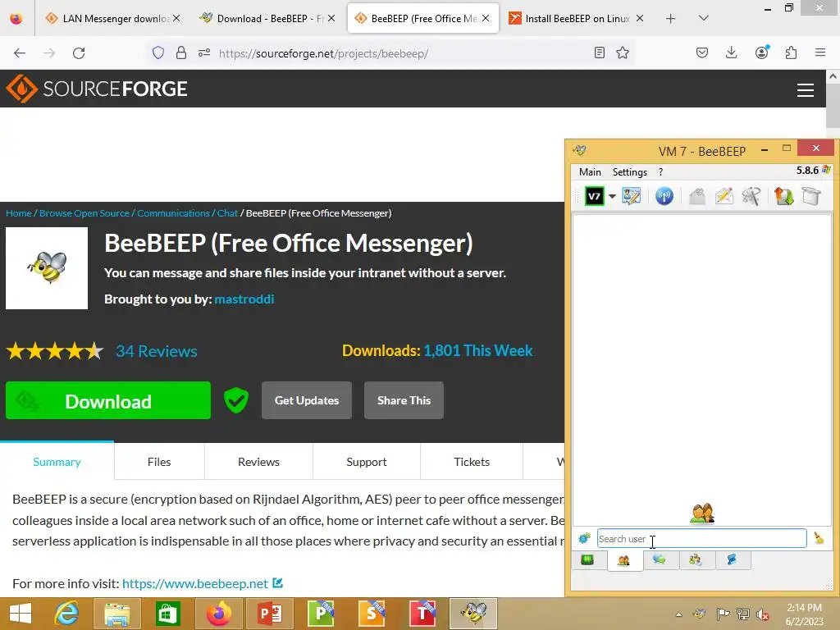This screenshot has width=840, height=630.
Task: Open the Firefox extensions puzzle icon
Action: (791, 52)
